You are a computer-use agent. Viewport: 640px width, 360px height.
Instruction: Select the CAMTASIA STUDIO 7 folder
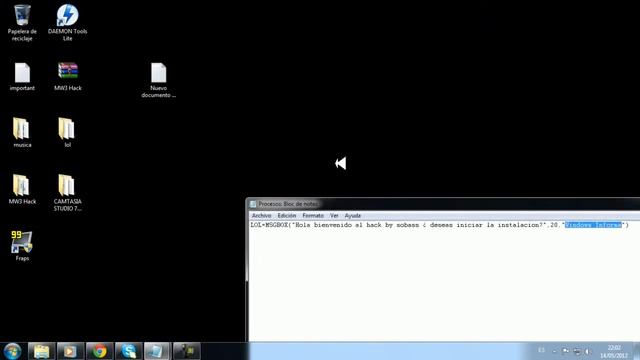67,193
